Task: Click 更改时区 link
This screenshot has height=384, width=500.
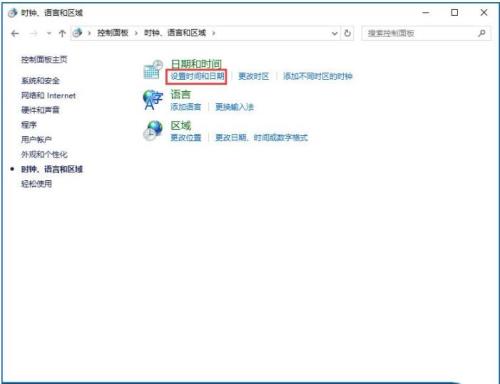Action: [x=254, y=76]
